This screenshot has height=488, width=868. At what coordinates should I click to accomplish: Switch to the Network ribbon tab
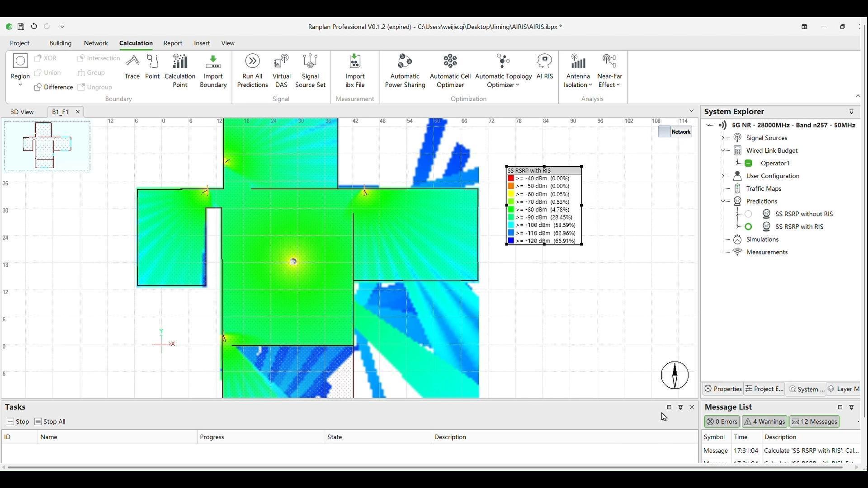(96, 43)
